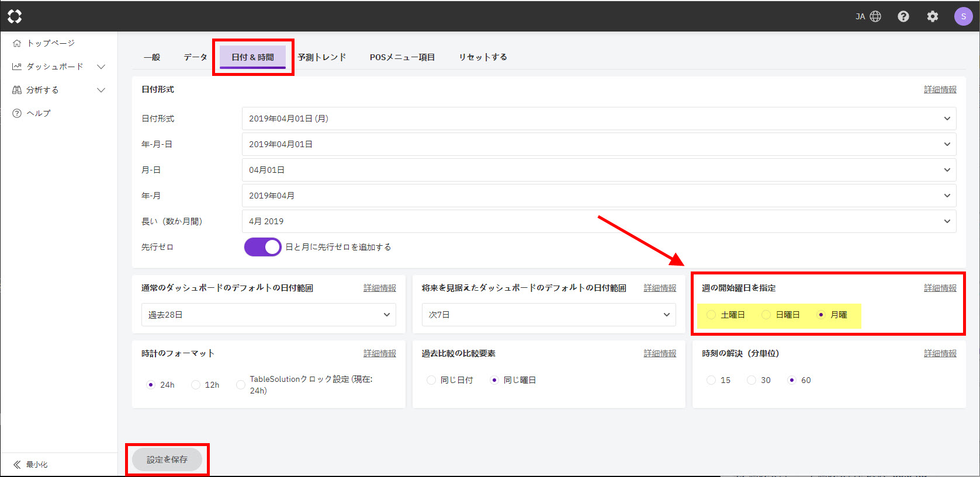Expand the ダッシュボード sidebar chevron

click(x=101, y=67)
